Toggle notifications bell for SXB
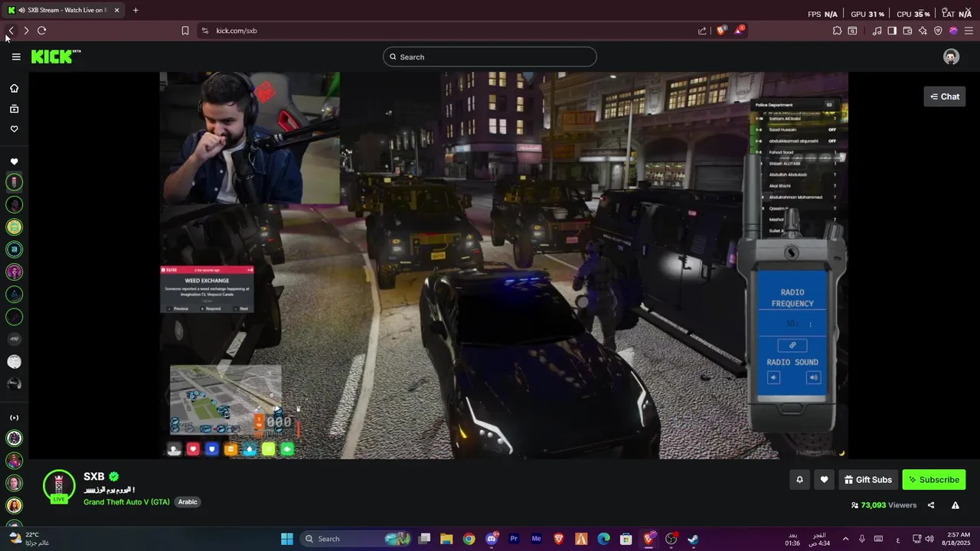 [799, 480]
